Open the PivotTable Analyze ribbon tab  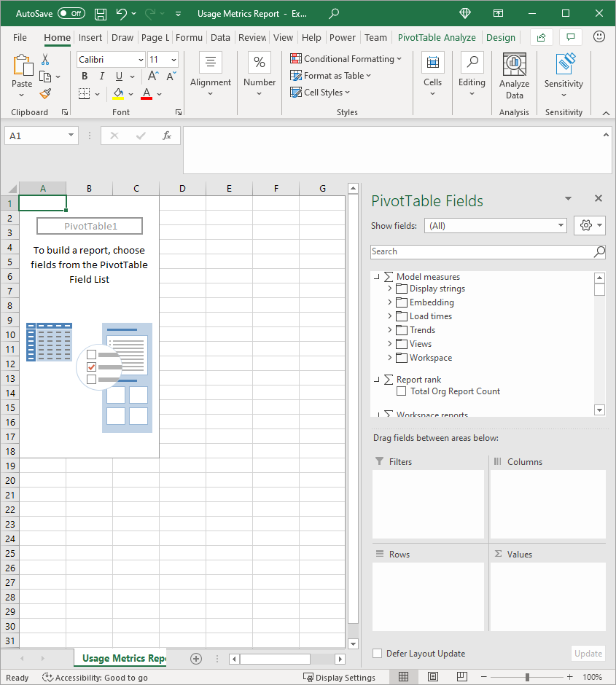point(437,37)
